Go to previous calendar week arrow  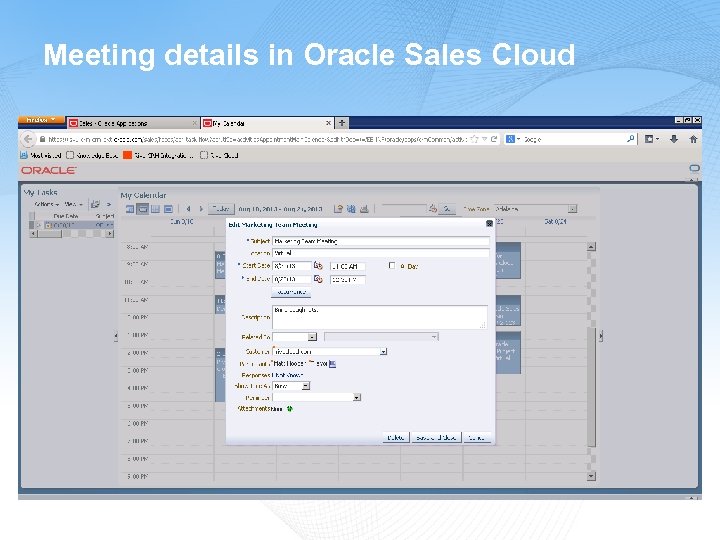(x=188, y=209)
